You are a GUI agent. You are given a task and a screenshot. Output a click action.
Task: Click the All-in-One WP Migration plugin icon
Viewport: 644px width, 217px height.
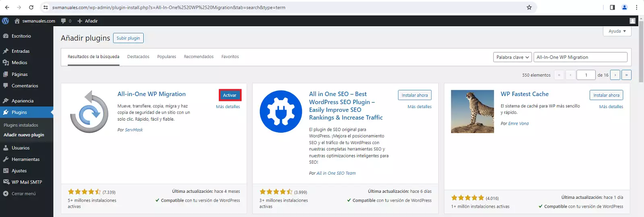click(x=89, y=111)
